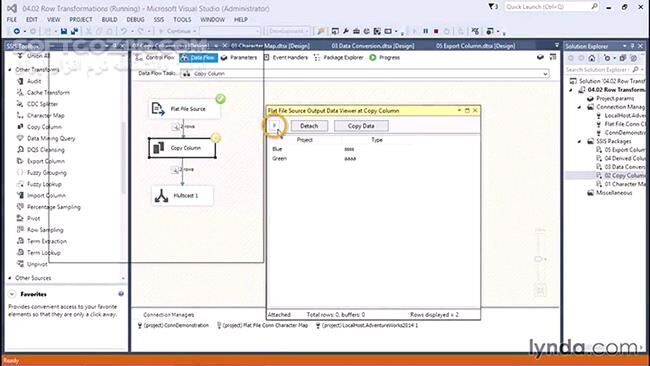
Task: Open the SSIS menu
Action: tap(159, 19)
